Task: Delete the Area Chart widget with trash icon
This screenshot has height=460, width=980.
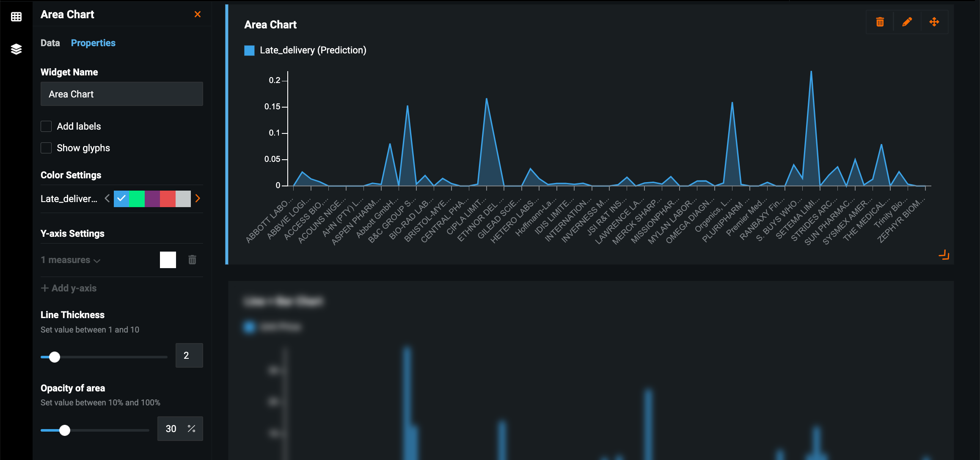Action: [880, 22]
